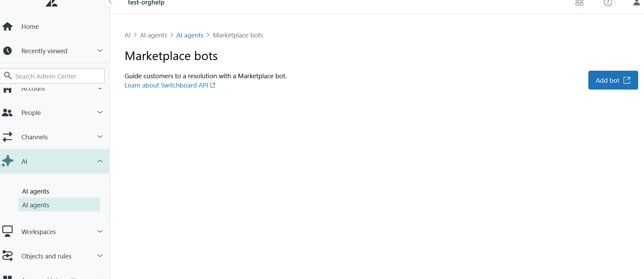Click the People group icon
644x279 pixels.
8,113
